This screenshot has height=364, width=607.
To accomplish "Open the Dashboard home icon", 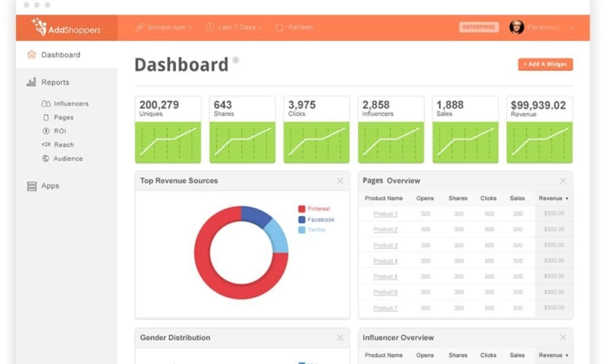I will coord(31,55).
